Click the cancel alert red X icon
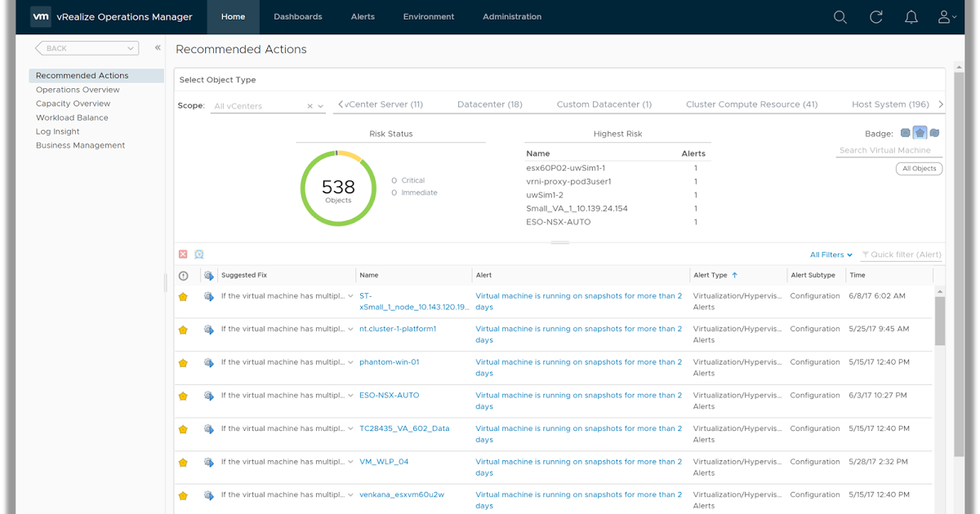This screenshot has width=980, height=514. (x=183, y=255)
